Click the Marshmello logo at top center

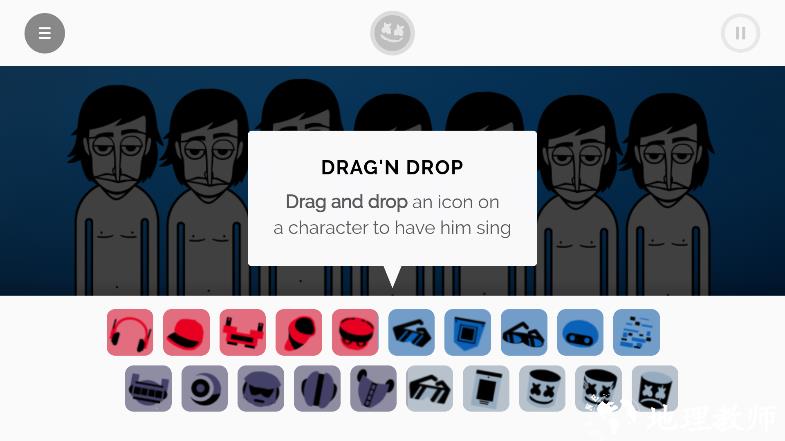pyautogui.click(x=392, y=33)
